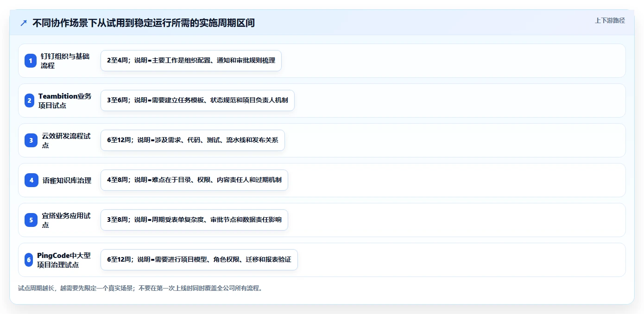Click the Teambition业务项目试点 step title
The width and height of the screenshot is (644, 314).
[65, 100]
